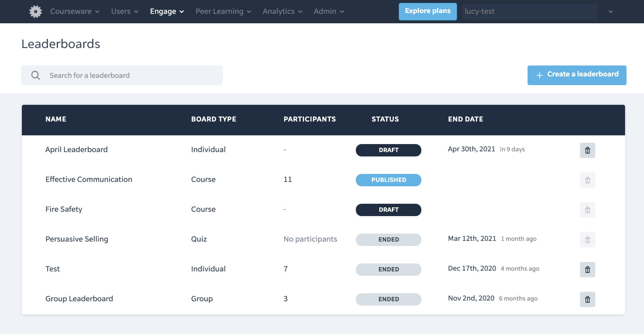Click ENDED badge for Group Leaderboard
Screen dimensions: 644x334
coord(389,299)
